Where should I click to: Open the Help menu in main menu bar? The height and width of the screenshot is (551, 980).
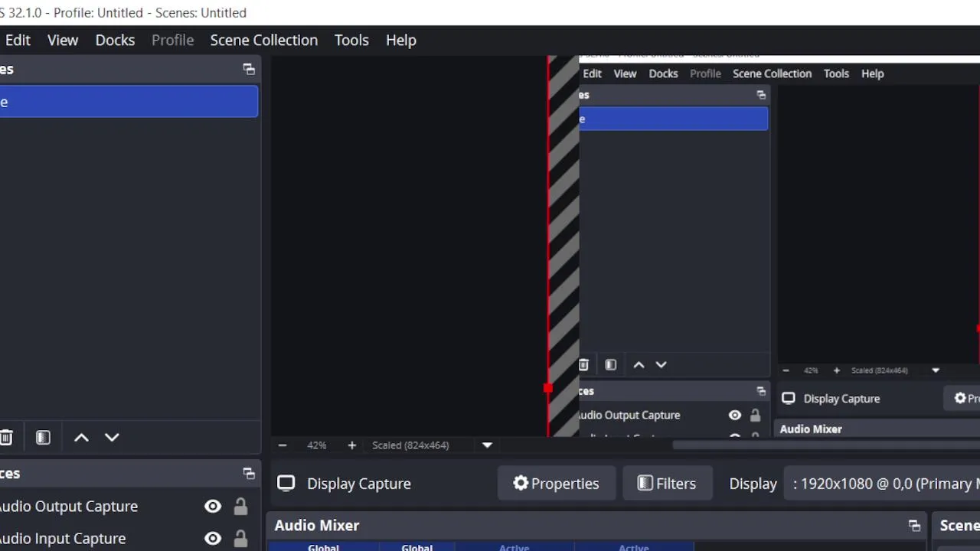(400, 40)
